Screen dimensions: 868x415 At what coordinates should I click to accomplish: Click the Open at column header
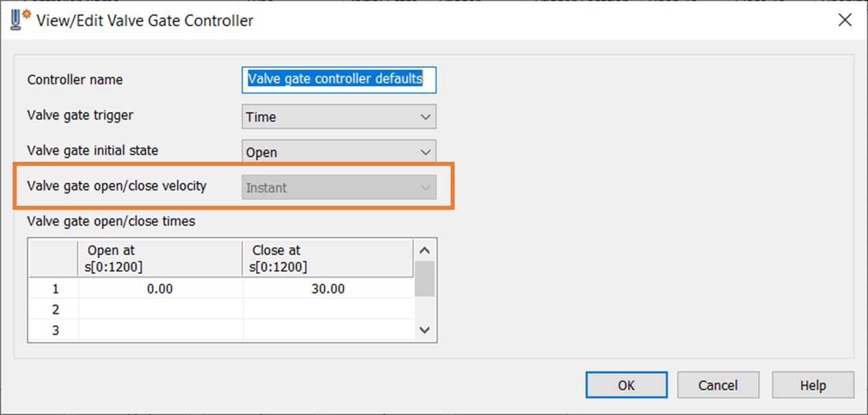pos(160,258)
